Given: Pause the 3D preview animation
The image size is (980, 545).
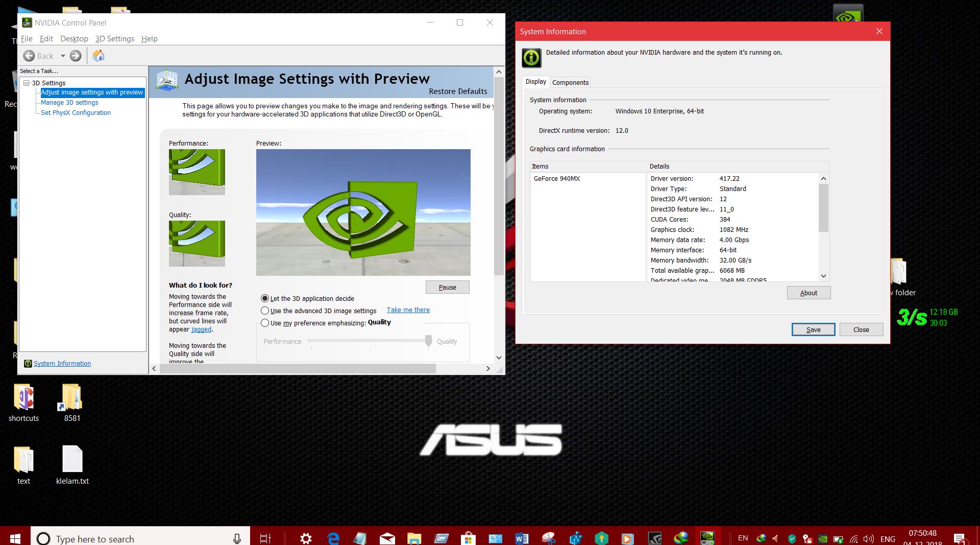Looking at the screenshot, I should 448,287.
